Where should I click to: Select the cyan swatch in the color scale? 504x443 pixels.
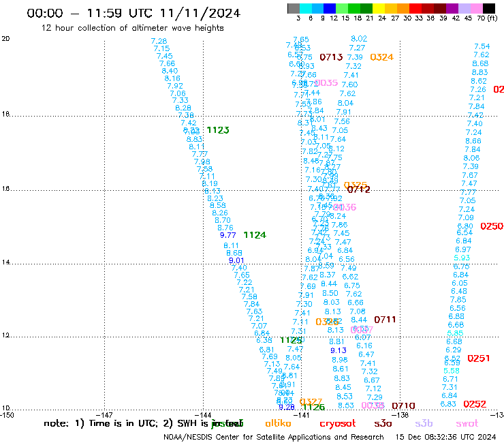[306, 8]
